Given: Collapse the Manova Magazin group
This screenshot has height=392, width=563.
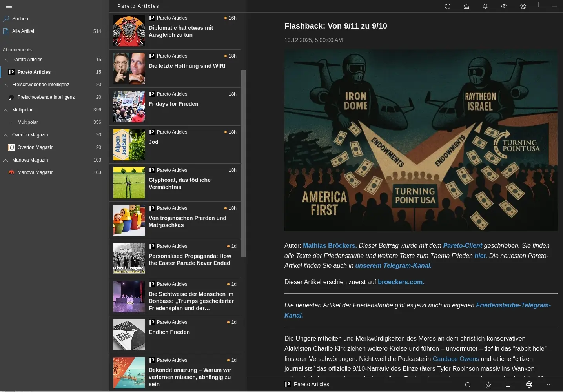Looking at the screenshot, I should 5,160.
